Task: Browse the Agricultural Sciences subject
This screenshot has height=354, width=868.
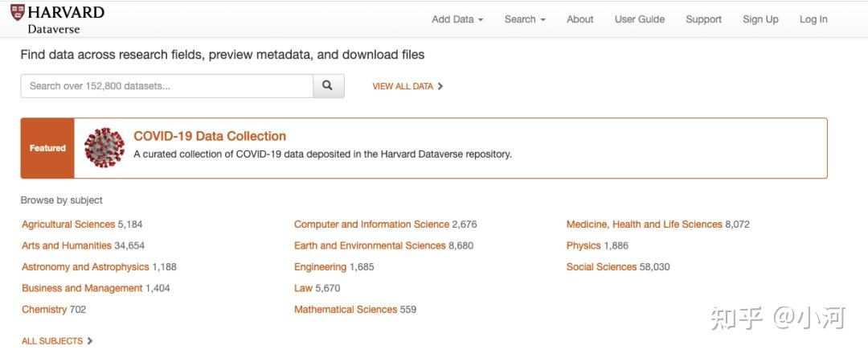Action: [x=68, y=224]
